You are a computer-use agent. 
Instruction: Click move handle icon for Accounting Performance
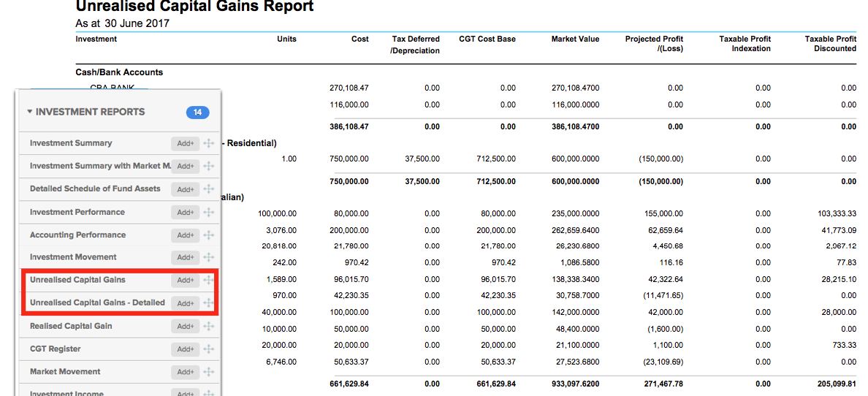tap(209, 235)
